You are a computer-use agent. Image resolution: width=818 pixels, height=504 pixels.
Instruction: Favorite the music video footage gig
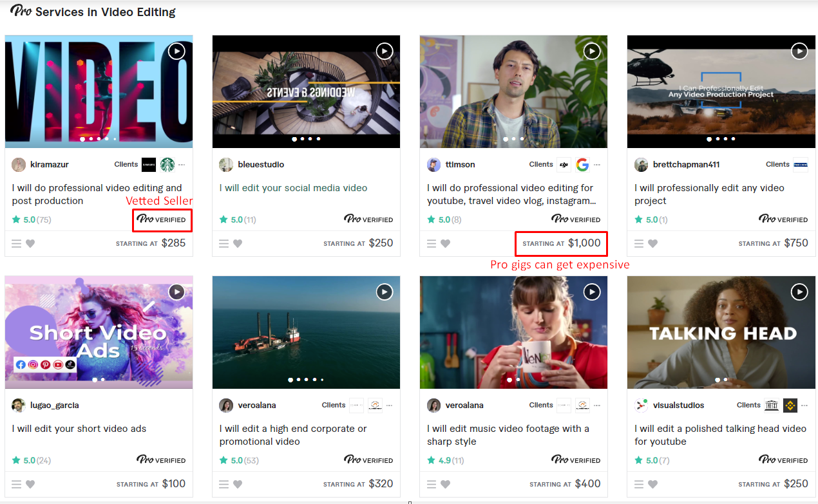(445, 484)
